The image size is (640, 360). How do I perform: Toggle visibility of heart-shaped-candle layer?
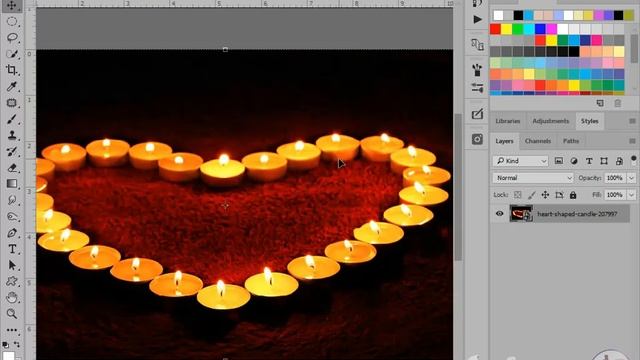tap(500, 214)
